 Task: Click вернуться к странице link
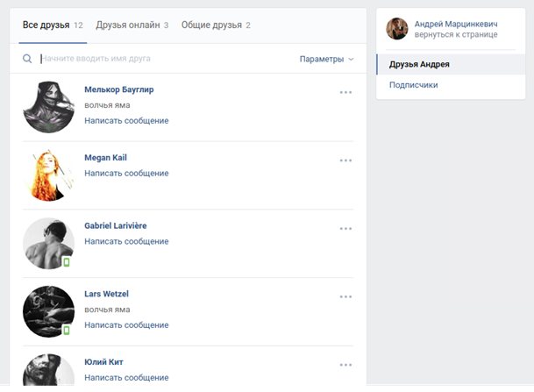pos(456,35)
